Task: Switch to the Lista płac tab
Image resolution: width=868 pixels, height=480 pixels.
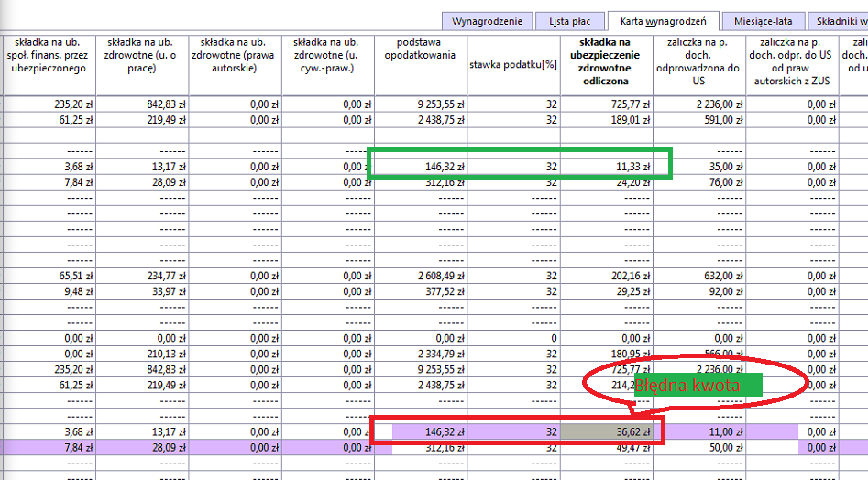Action: click(x=569, y=22)
